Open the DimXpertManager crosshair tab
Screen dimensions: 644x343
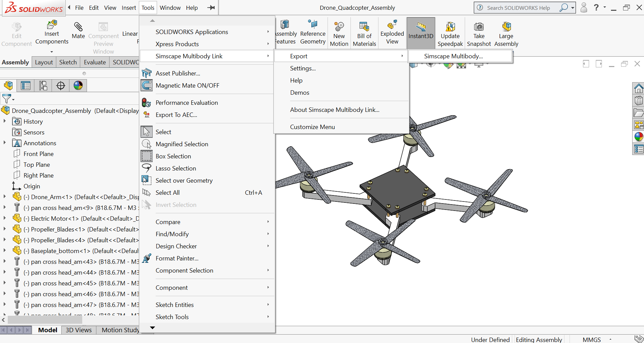click(61, 86)
